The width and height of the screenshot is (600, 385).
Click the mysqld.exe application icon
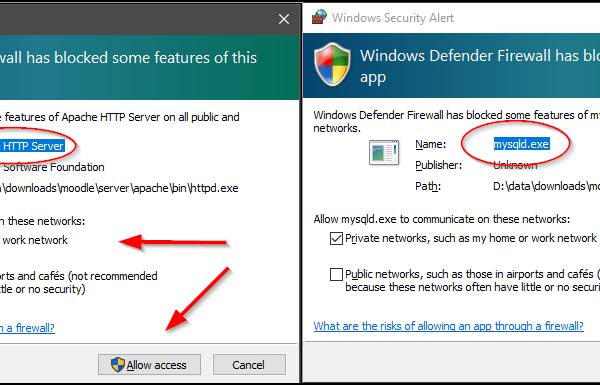[384, 152]
